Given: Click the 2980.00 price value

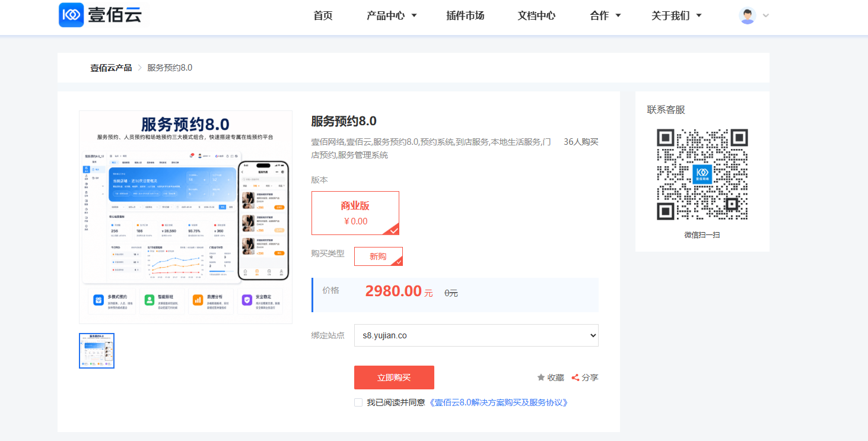Looking at the screenshot, I should point(393,291).
